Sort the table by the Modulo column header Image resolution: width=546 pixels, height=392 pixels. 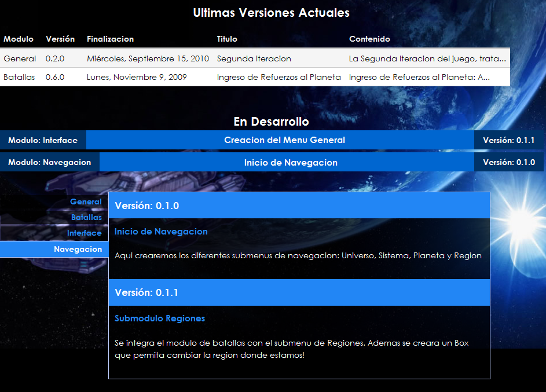tap(19, 39)
